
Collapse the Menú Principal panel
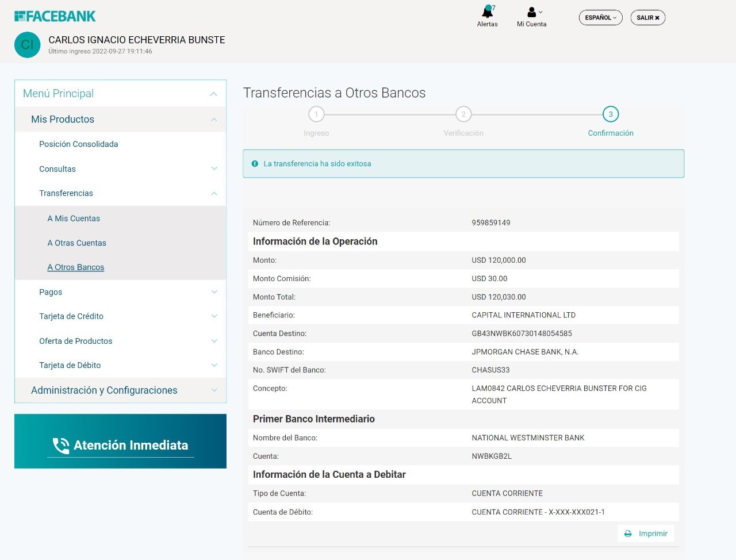[x=213, y=94]
